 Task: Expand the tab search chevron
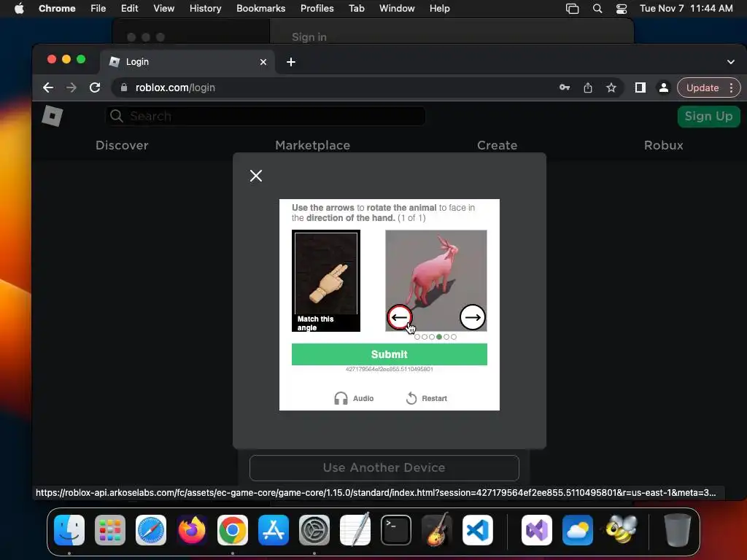(731, 62)
